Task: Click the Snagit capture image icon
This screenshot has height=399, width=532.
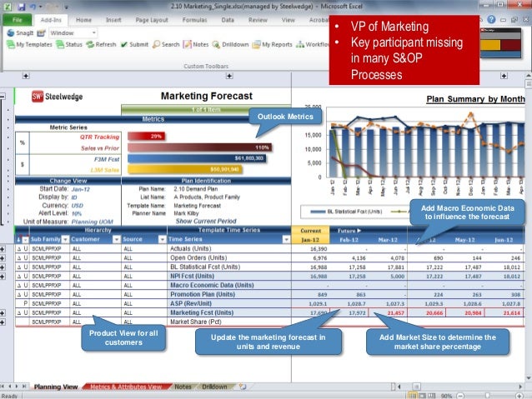Action: tap(41, 32)
